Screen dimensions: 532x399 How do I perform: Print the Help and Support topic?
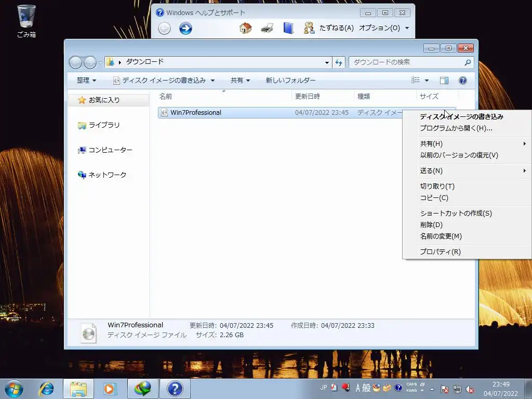[267, 28]
